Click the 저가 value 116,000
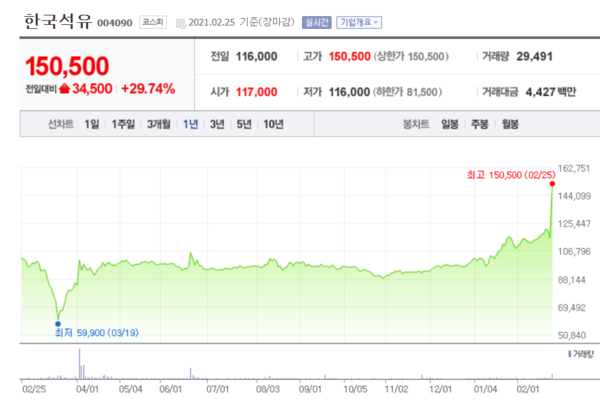600x404 pixels. [x=349, y=92]
